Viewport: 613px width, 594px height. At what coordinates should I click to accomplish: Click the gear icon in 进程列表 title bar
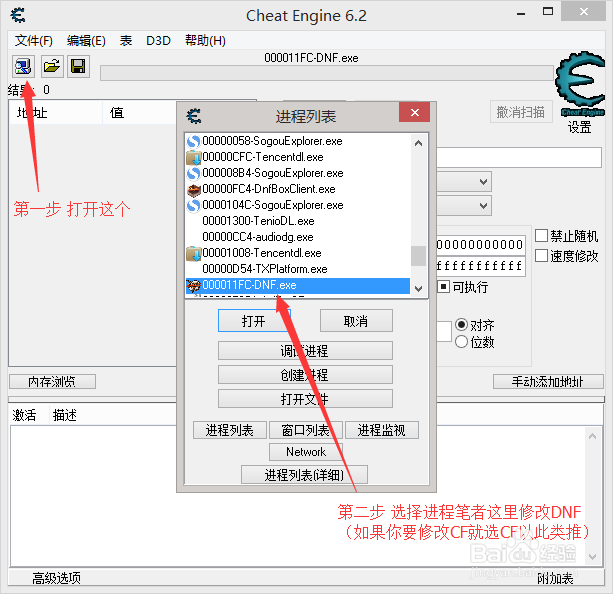point(194,116)
